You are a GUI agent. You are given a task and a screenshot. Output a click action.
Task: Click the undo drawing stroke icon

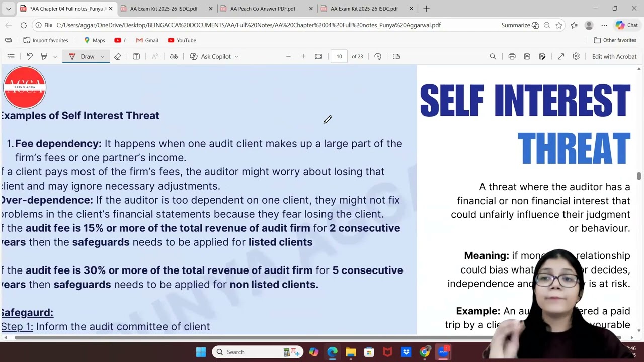30,56
